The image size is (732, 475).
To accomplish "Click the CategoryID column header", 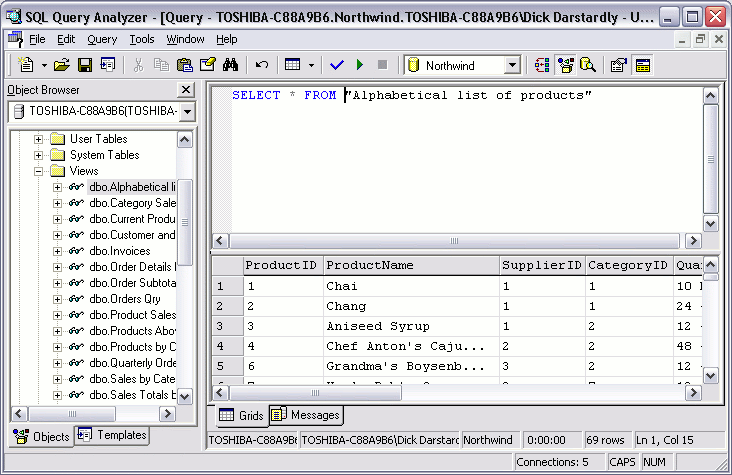I will 629,265.
